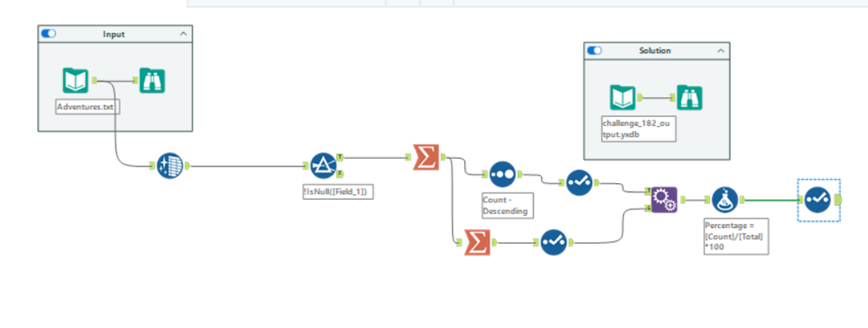Image resolution: width=868 pixels, height=328 pixels.
Task: Select the lower Summarize tool
Action: 477,242
